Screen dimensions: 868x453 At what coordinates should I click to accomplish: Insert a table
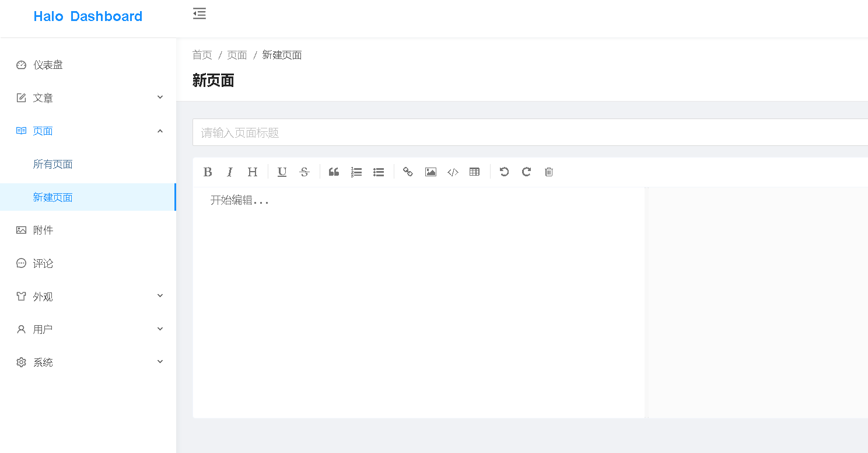[x=475, y=172]
